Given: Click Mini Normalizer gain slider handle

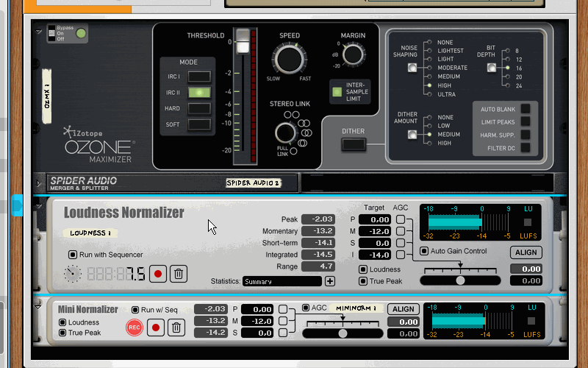Looking at the screenshot, I should tap(343, 333).
